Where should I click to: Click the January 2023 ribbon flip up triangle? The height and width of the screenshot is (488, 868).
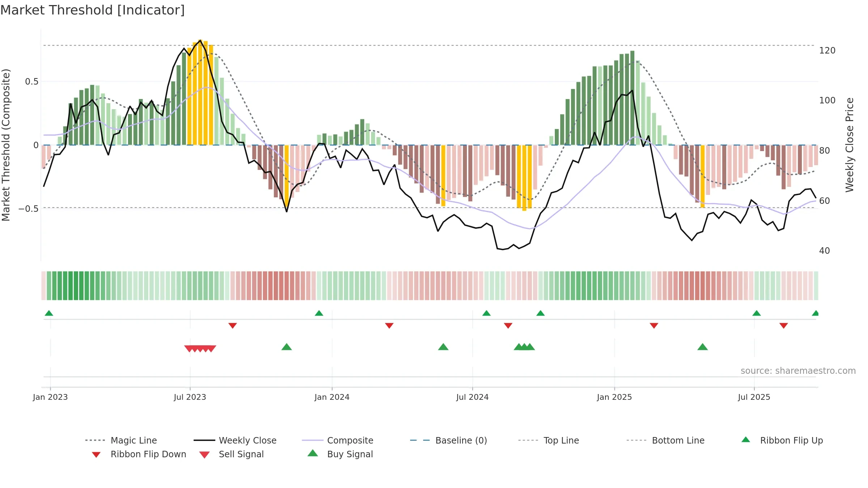(x=49, y=313)
